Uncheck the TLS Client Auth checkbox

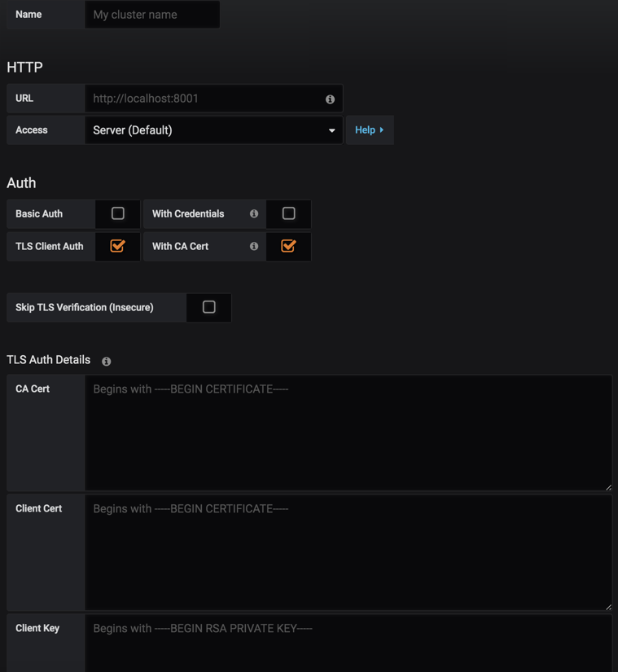(x=118, y=246)
